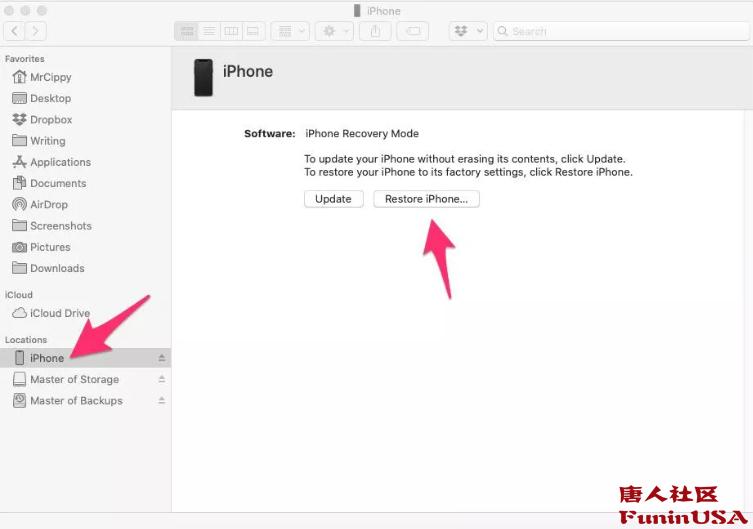The width and height of the screenshot is (753, 529).
Task: Open the Dropbox toolbar dropdown
Action: pyautogui.click(x=468, y=31)
